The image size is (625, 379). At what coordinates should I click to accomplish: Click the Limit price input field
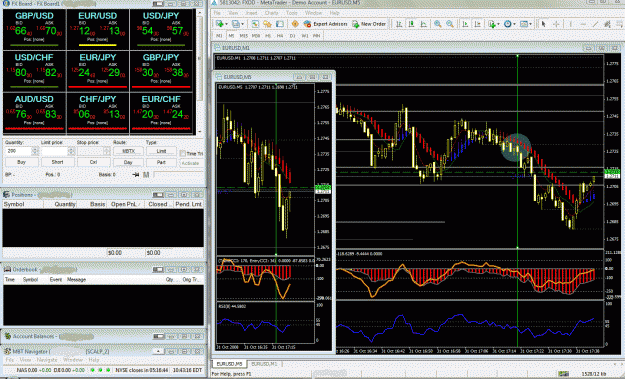pos(54,151)
